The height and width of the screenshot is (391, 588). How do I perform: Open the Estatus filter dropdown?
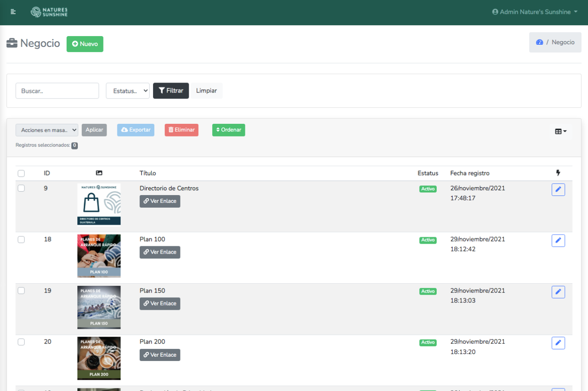click(128, 91)
